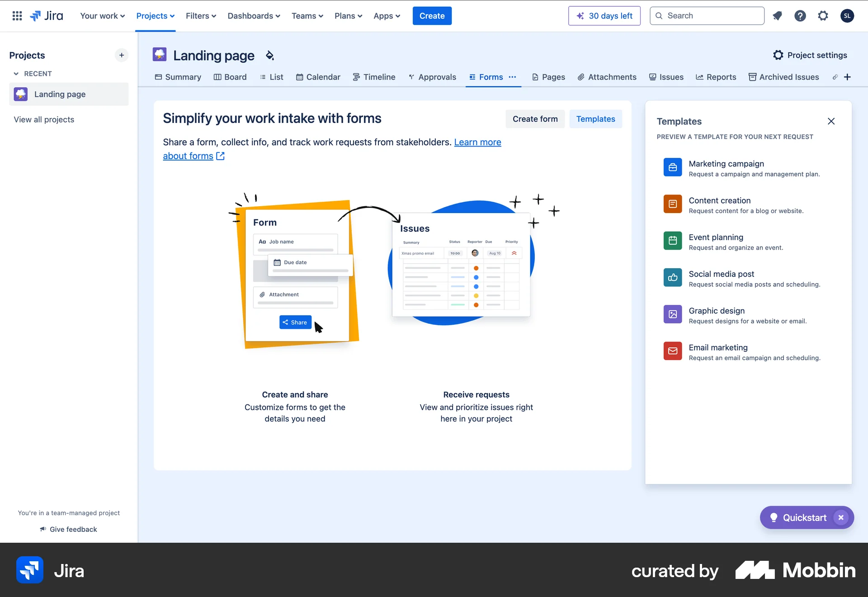Switch to the Timeline tab
The width and height of the screenshot is (868, 597).
pyautogui.click(x=374, y=77)
